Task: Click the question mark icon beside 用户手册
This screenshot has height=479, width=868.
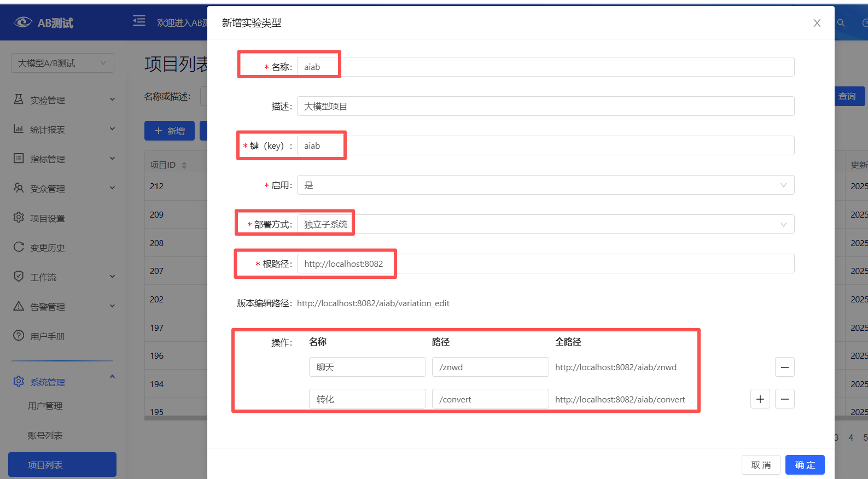Action: [x=19, y=336]
